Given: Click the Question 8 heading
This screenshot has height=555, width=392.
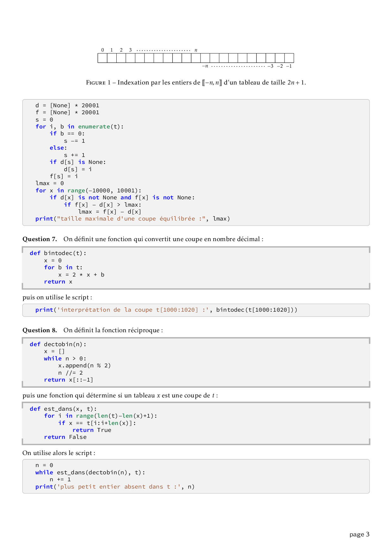Looking at the screenshot, I should (x=40, y=330).
